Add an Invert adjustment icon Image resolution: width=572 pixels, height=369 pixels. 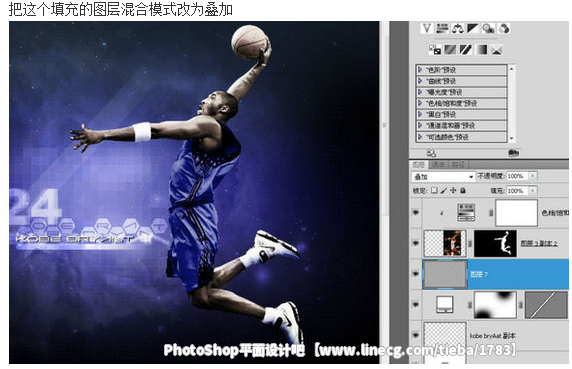click(x=434, y=50)
